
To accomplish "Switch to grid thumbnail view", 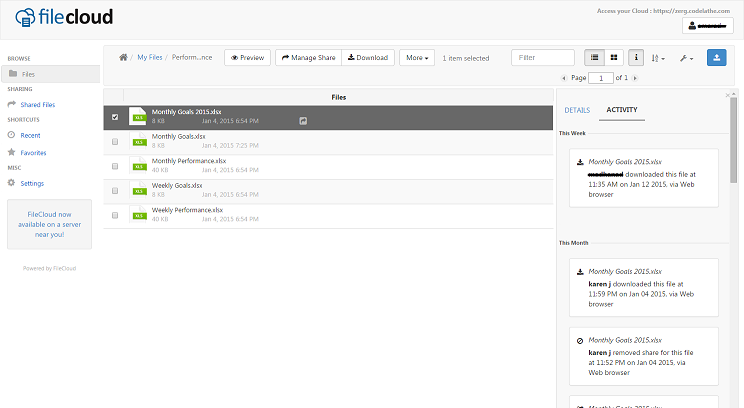I will click(614, 57).
